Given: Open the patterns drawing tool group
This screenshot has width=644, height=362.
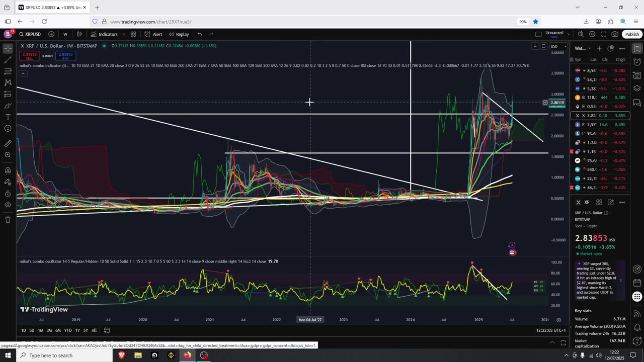Looking at the screenshot, I should point(8,82).
